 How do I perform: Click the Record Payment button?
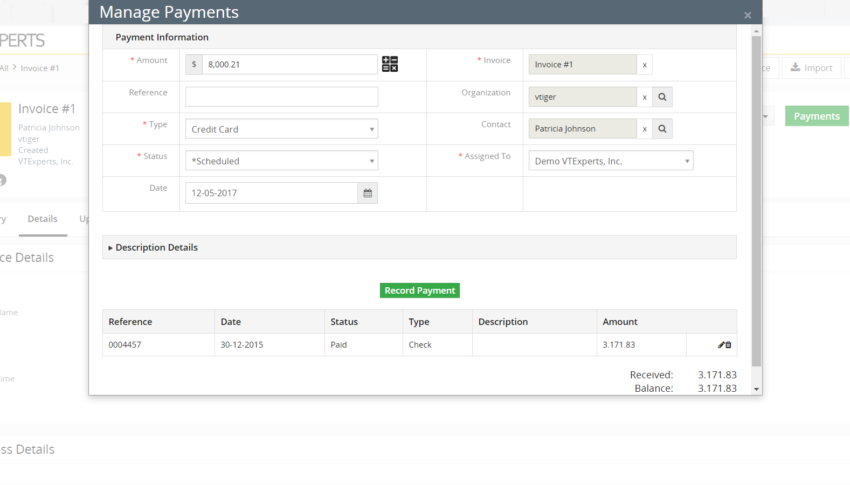(x=420, y=290)
